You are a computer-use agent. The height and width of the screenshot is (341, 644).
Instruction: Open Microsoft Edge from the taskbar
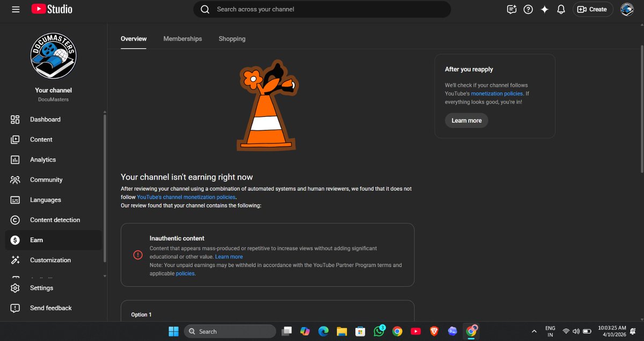(x=323, y=331)
